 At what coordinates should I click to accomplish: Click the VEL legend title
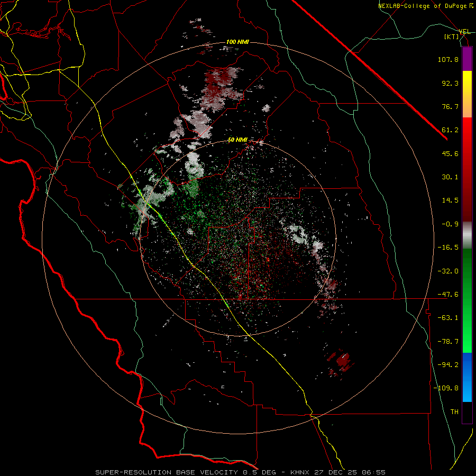point(464,32)
